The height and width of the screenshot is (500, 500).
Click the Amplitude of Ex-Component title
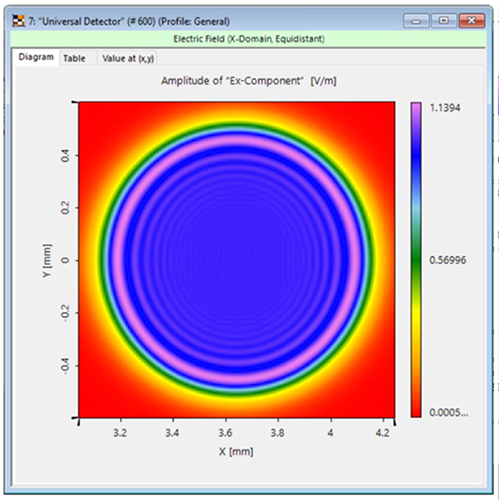tap(249, 81)
